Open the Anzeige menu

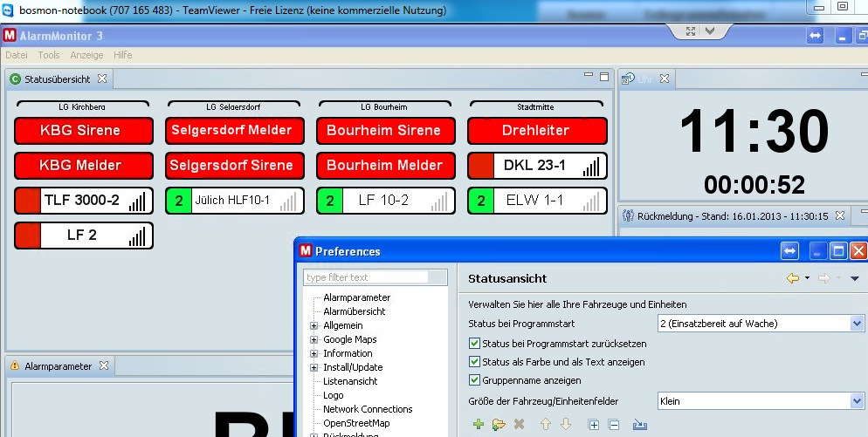[86, 55]
